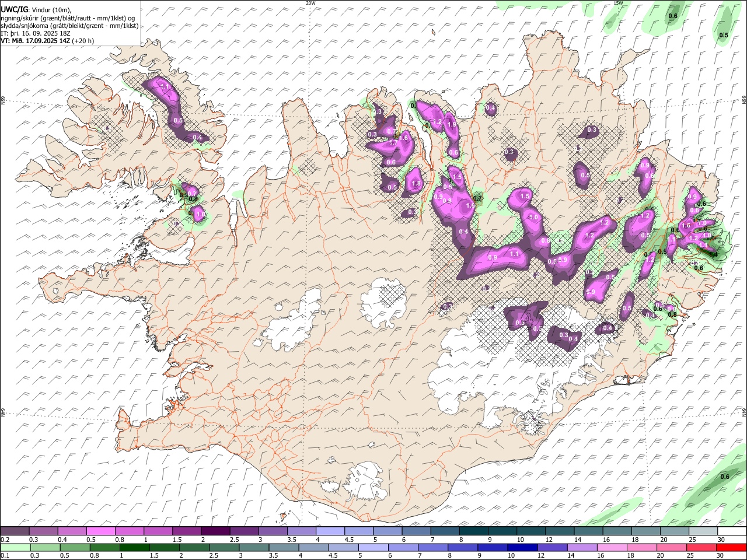The height and width of the screenshot is (560, 747).
Task: Click the 4 lavender swatch in top legend row
Action: 330,531
